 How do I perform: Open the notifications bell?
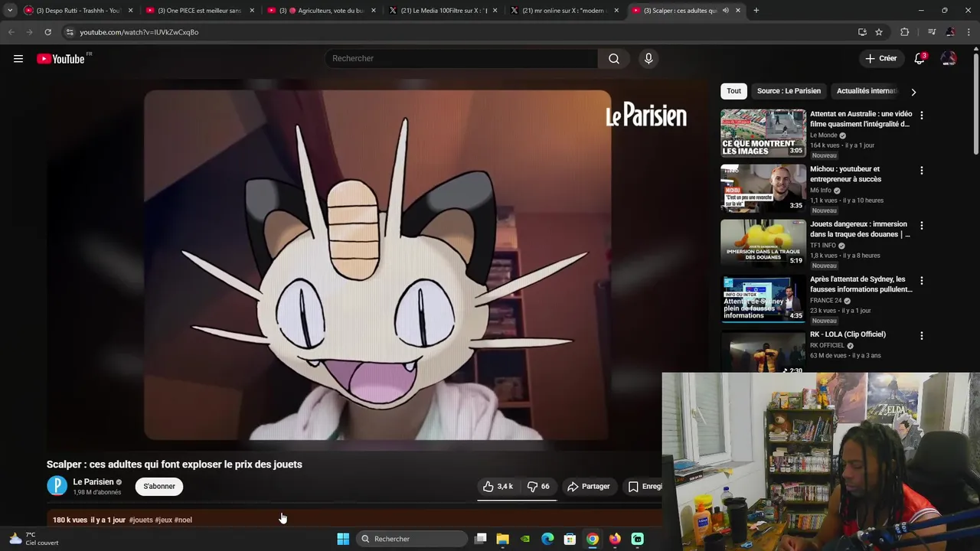tap(920, 58)
